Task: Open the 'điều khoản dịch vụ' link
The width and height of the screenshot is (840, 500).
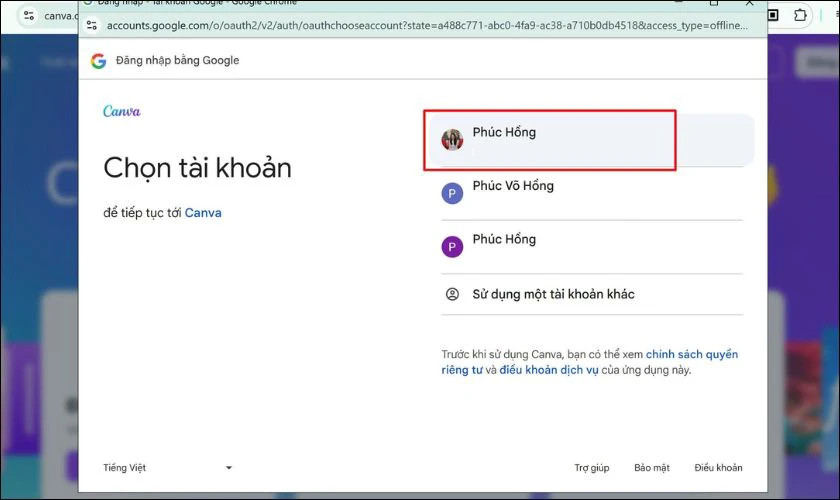Action: (549, 370)
